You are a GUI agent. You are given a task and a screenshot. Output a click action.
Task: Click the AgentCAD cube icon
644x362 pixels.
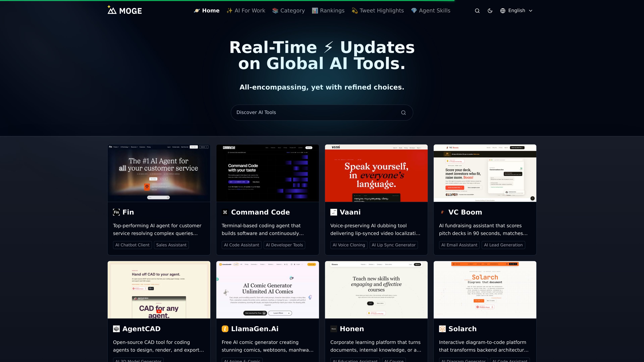point(116,329)
